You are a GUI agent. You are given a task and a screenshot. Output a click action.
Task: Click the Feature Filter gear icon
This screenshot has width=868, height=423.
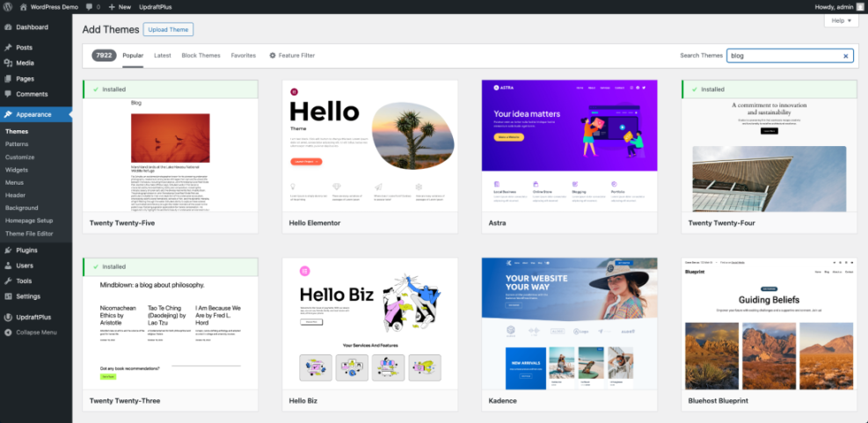pos(273,55)
